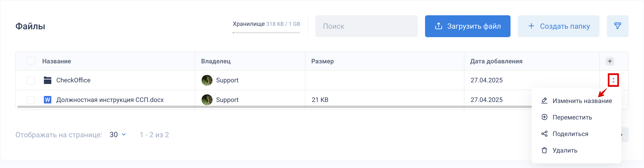Click the Создать папку button

coord(558,26)
